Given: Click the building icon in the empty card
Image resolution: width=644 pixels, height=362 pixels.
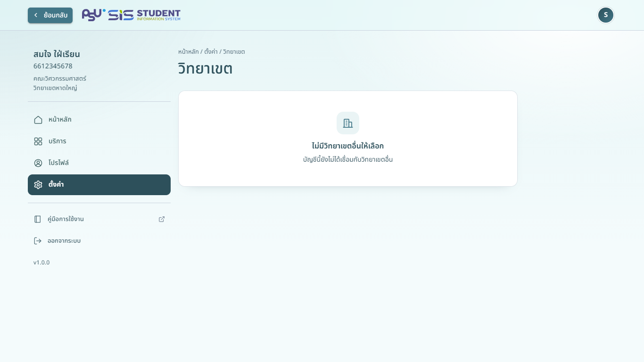Looking at the screenshot, I should pos(348,123).
